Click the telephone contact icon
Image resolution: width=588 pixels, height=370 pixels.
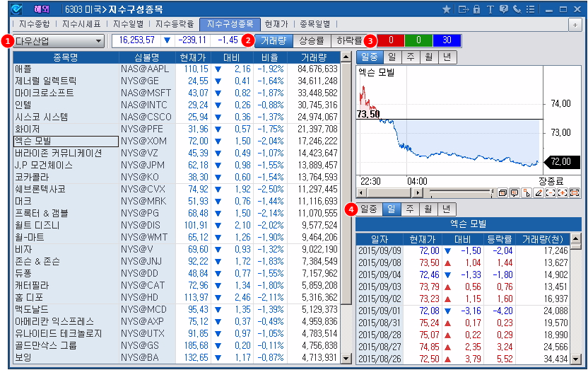pos(517,9)
